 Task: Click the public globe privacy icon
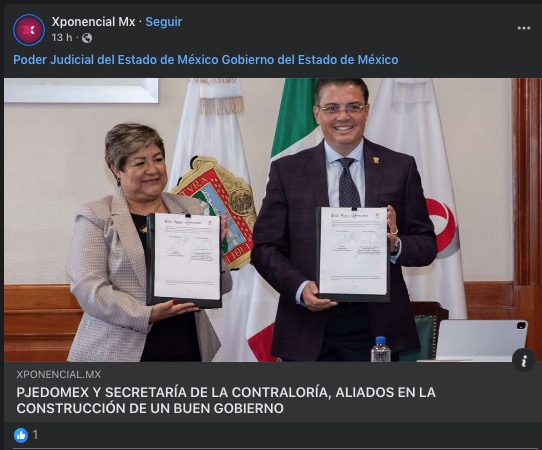tap(87, 38)
